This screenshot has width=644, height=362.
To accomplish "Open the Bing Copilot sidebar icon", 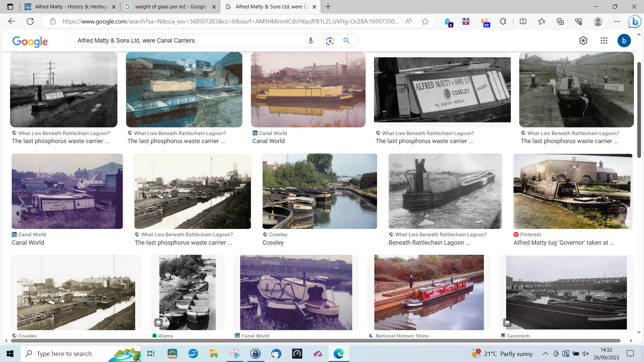I will click(x=635, y=21).
